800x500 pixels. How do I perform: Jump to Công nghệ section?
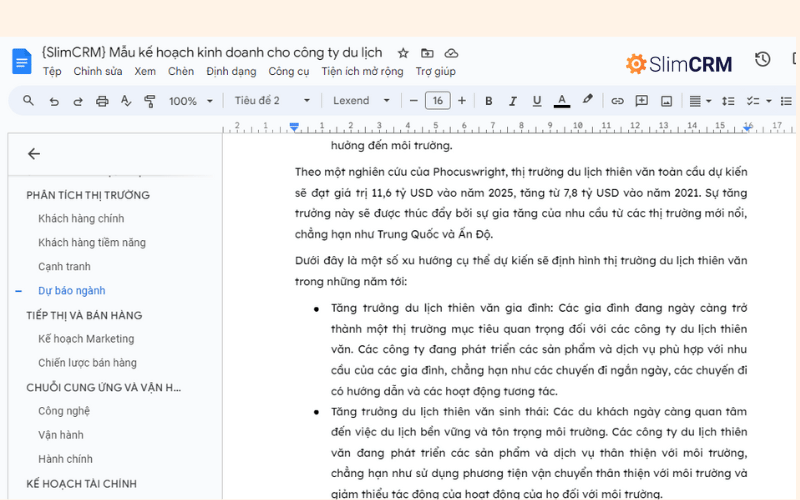pos(64,411)
